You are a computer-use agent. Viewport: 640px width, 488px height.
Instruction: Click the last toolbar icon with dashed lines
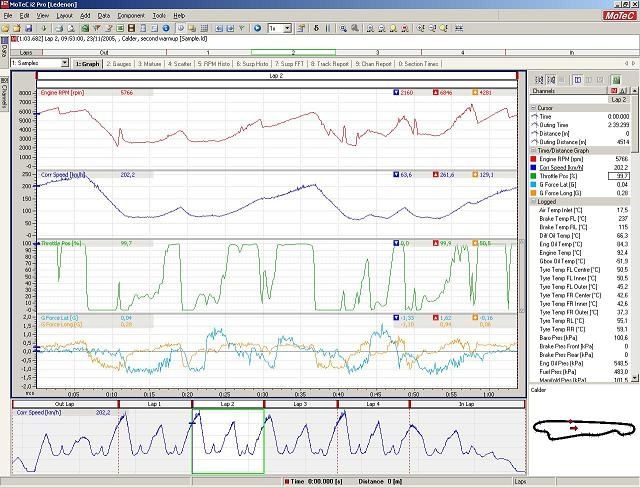459,28
